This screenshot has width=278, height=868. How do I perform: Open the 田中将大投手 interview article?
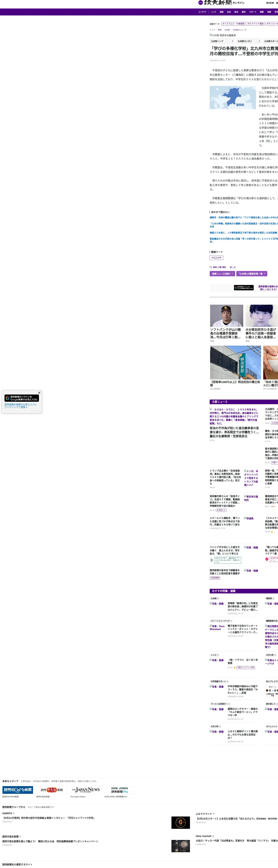click(x=49, y=818)
